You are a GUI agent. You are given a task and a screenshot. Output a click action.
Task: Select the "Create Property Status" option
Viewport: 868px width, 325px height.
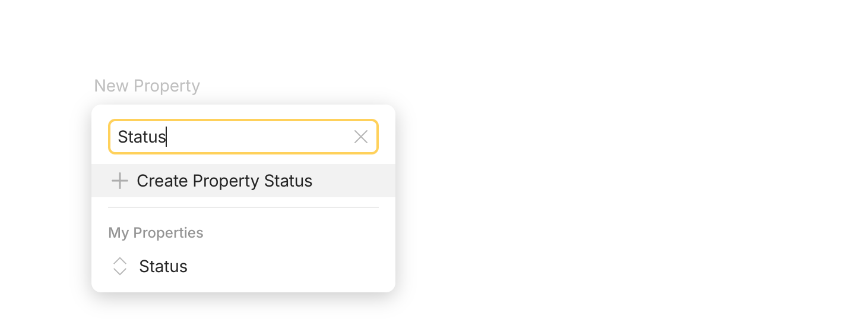coord(224,181)
